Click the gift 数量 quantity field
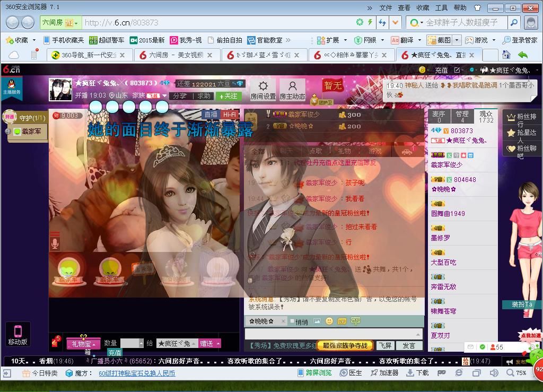 [x=132, y=343]
